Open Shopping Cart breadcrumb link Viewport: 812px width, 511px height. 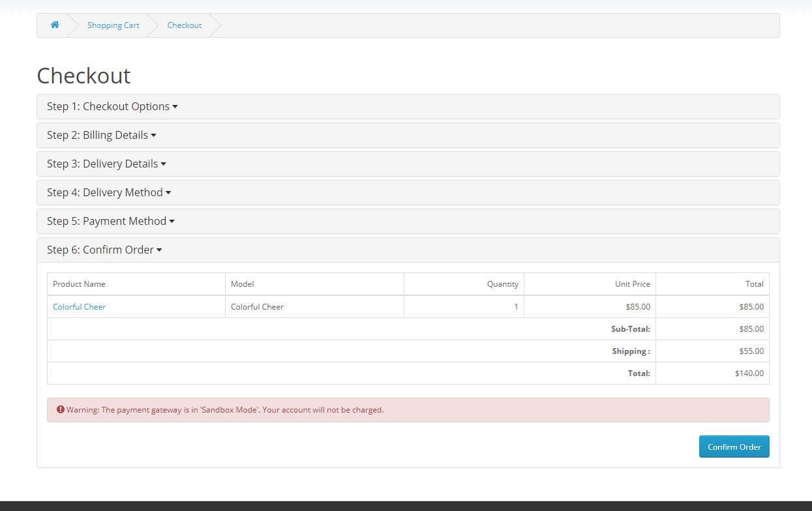pyautogui.click(x=113, y=25)
